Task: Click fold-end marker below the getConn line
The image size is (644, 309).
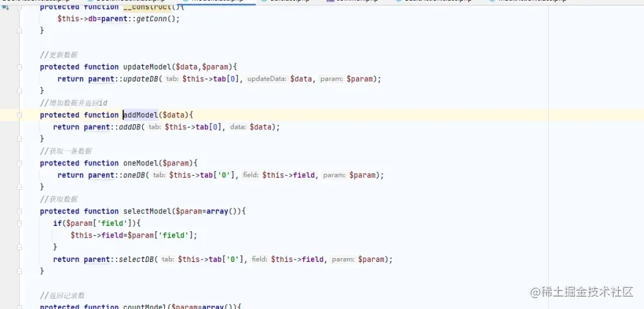Action: [x=19, y=30]
